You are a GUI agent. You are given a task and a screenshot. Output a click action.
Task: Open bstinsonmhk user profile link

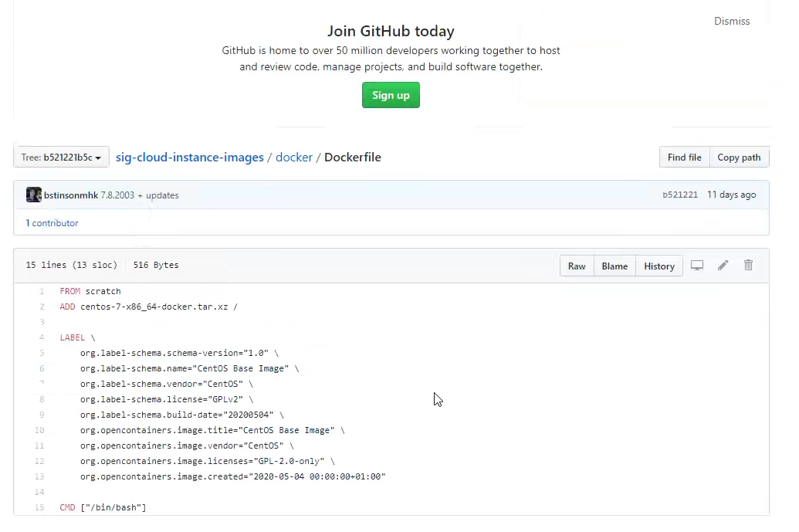pos(71,195)
